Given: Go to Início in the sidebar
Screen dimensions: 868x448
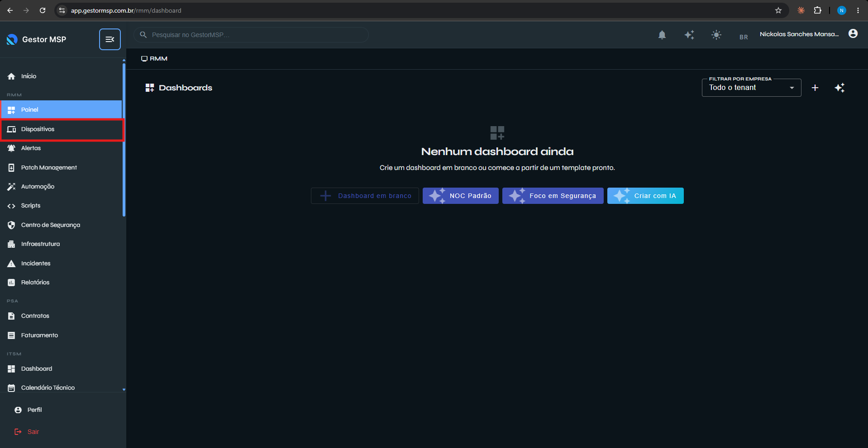Looking at the screenshot, I should 61,76.
